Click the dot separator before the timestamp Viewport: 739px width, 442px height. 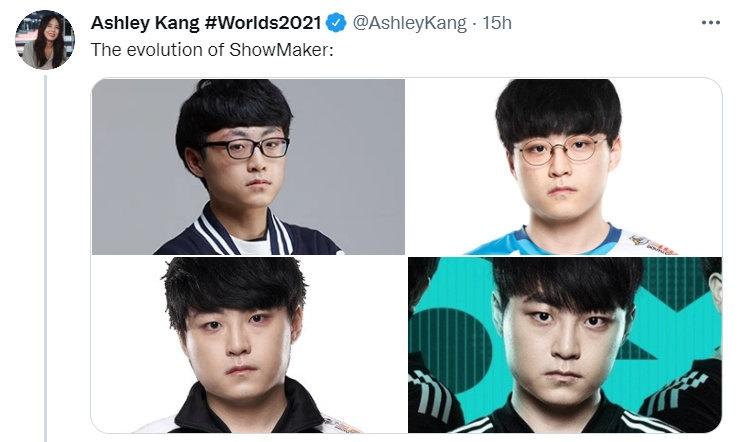[474, 23]
